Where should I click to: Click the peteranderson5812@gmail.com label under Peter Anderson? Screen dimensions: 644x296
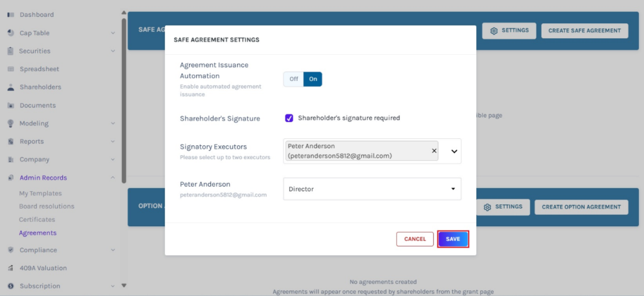point(223,195)
